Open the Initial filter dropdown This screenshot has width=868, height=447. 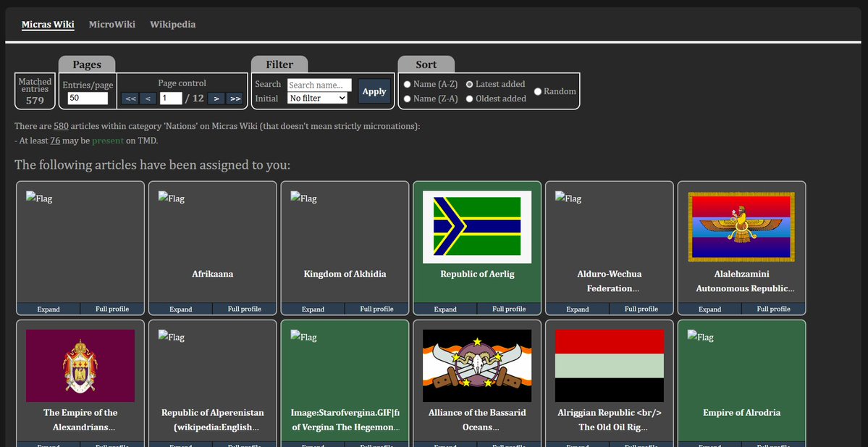[317, 98]
